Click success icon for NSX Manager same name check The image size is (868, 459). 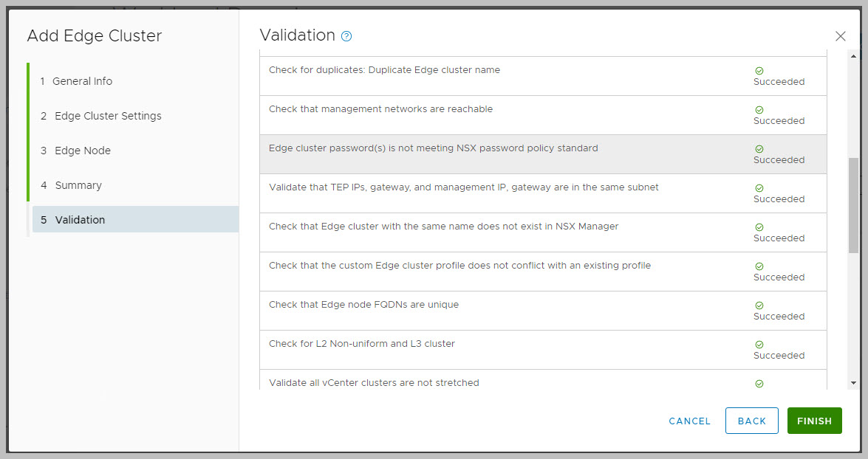759,227
